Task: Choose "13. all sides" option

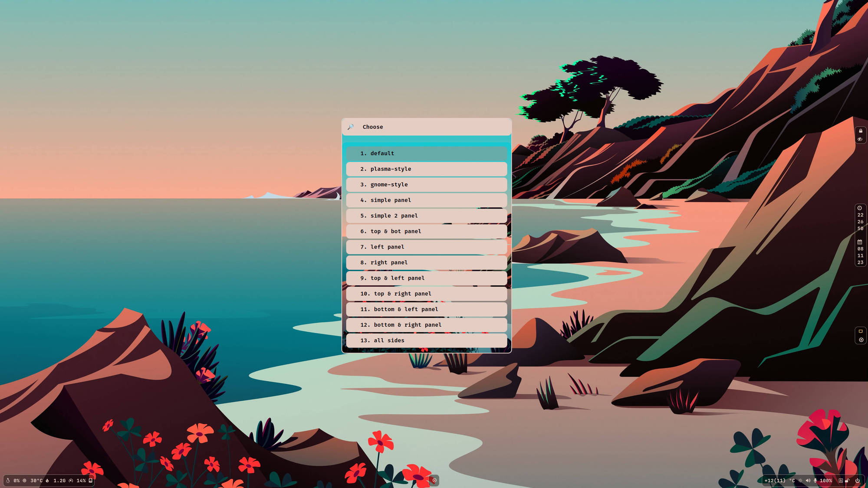Action: [426, 341]
